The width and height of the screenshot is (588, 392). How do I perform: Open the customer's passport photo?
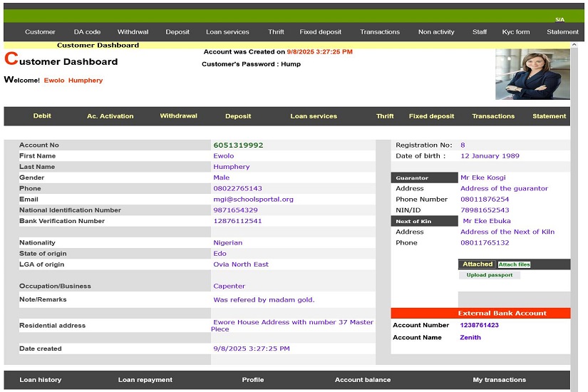(x=532, y=74)
